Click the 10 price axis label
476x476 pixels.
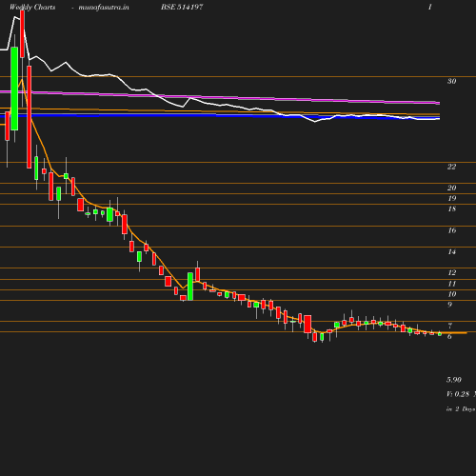pyautogui.click(x=452, y=294)
